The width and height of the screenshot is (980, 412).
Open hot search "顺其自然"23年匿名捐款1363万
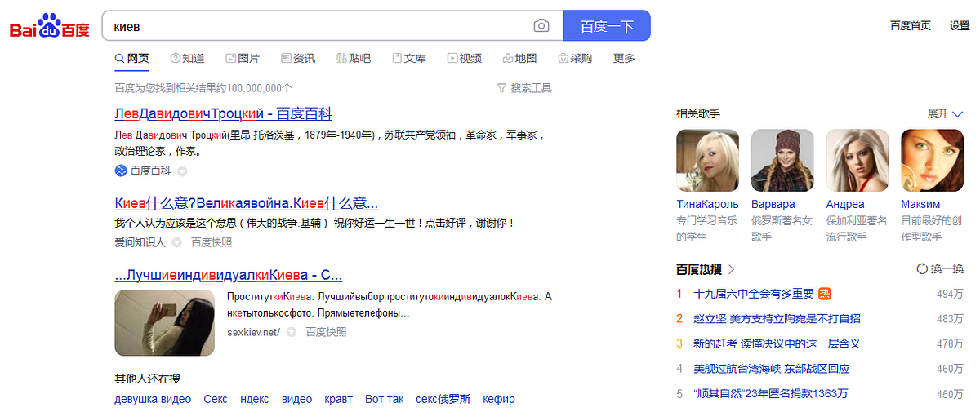[x=771, y=393]
